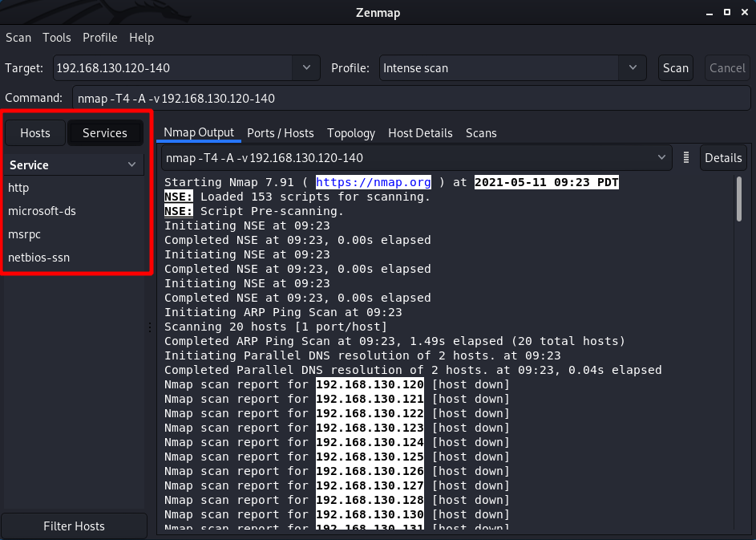Click the output options lines icon

click(686, 158)
